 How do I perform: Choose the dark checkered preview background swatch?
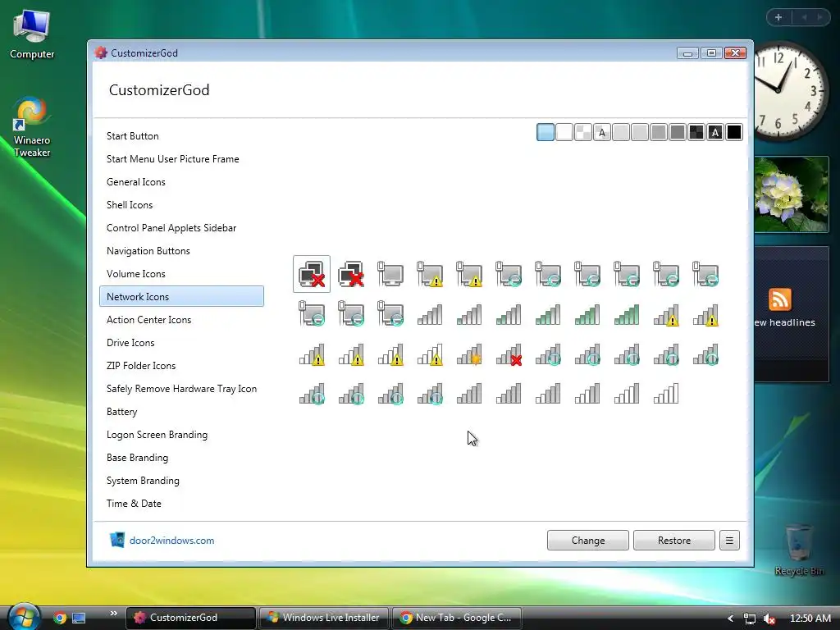coord(696,132)
